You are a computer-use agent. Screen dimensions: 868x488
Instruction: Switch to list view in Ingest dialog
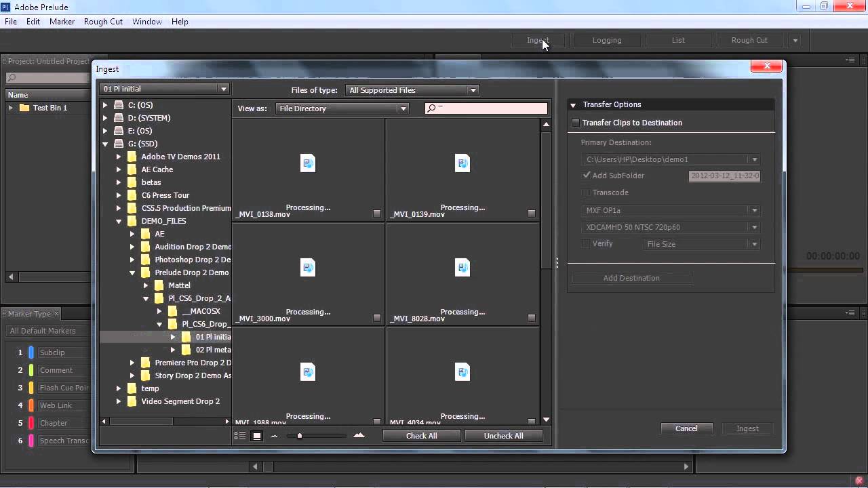tap(240, 436)
